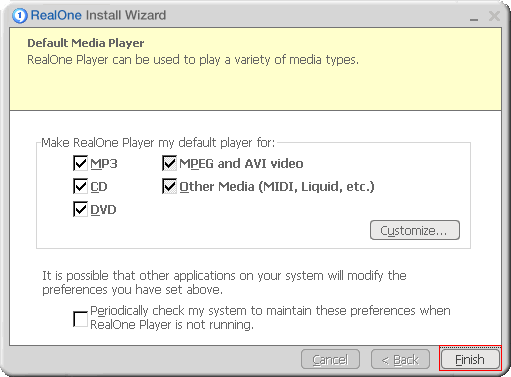Uncheck the MP3 checkbox

pyautogui.click(x=80, y=163)
